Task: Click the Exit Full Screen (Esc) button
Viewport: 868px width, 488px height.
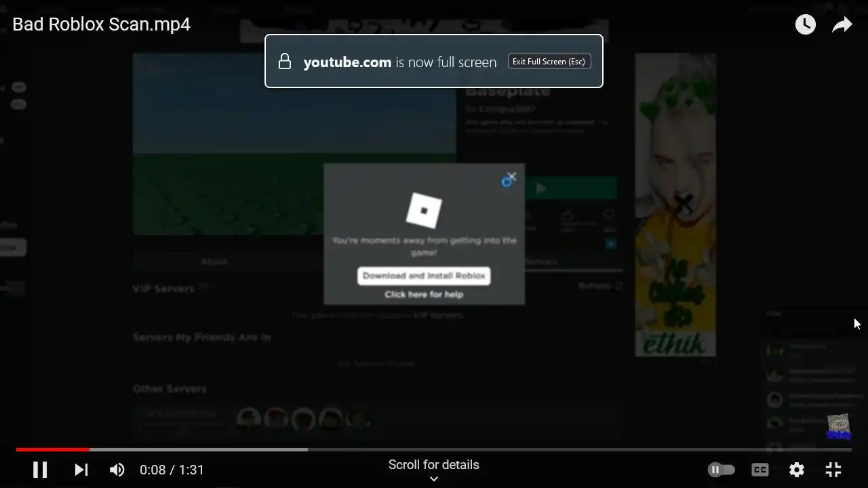Action: click(549, 62)
